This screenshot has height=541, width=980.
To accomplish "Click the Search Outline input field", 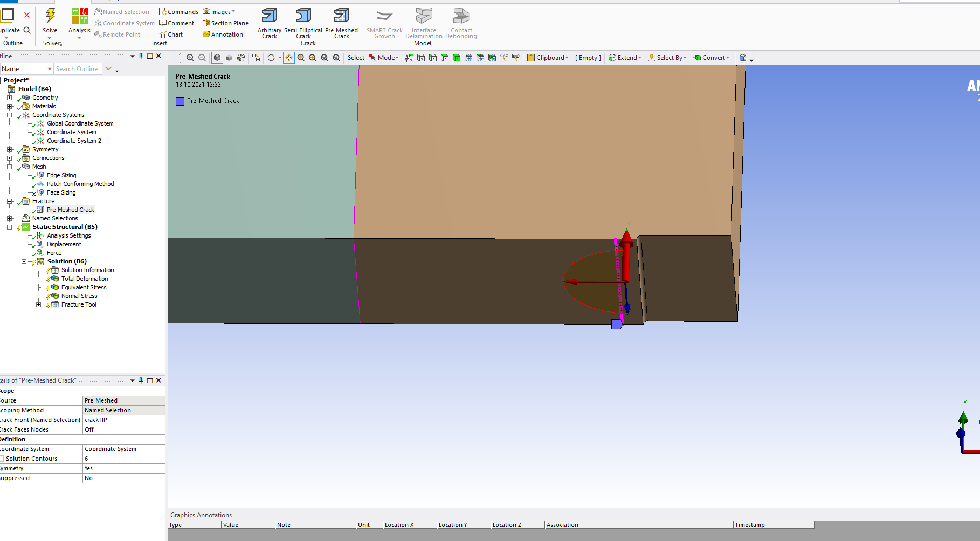I will [78, 69].
